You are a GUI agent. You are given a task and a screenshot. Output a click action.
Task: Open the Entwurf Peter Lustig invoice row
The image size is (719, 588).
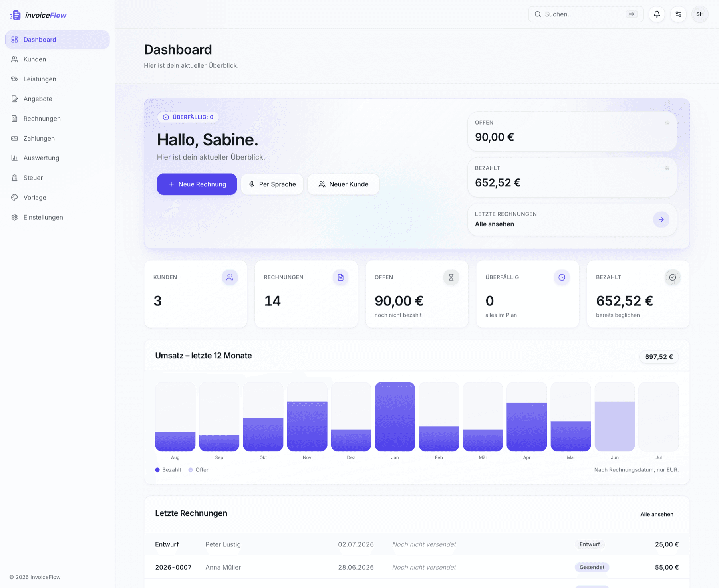click(417, 544)
